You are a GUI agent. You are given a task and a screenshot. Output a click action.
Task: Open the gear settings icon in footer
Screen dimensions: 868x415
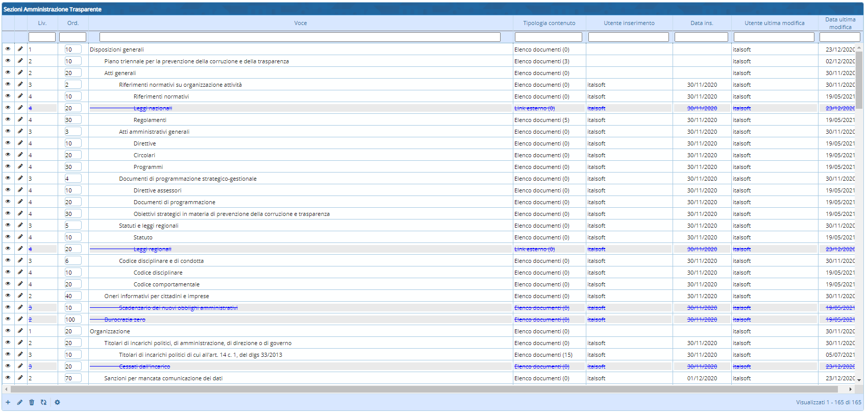point(57,402)
